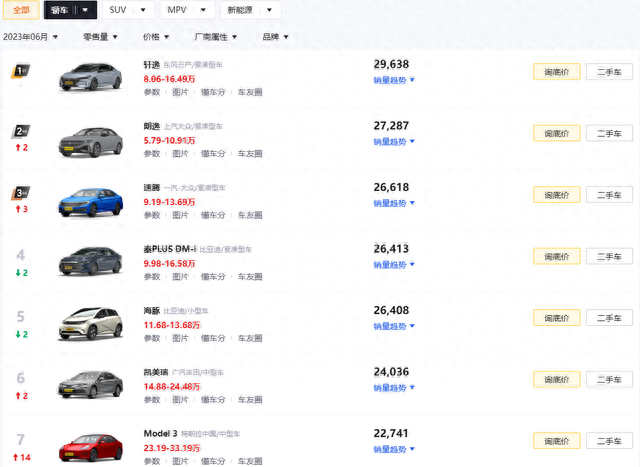Click 二手车 for 朗逸
640x467 pixels.
[x=609, y=133]
